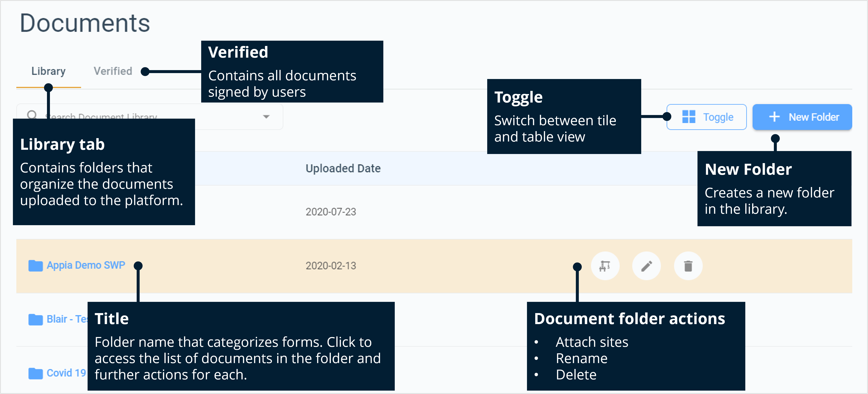
Task: Click the attach sites icon on Appia Demo SWP row
Action: pos(605,266)
